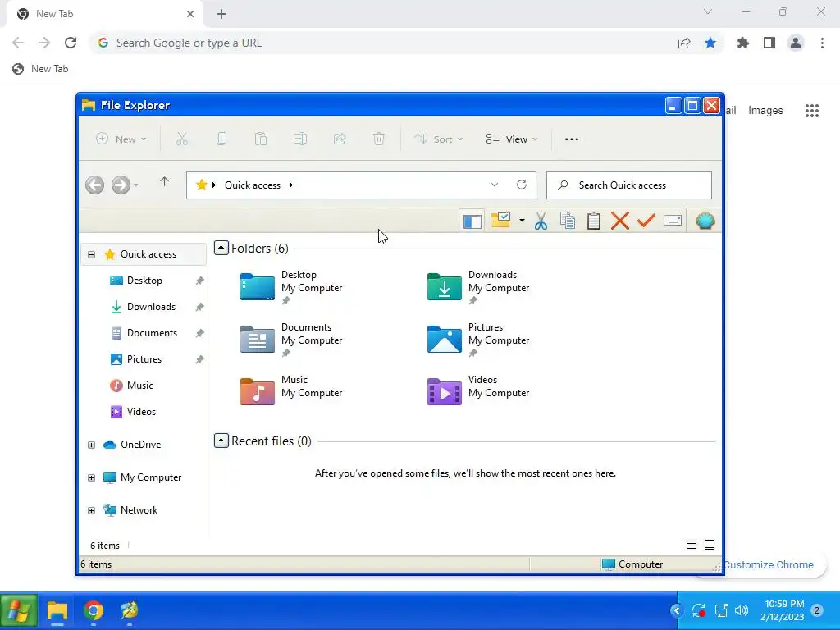This screenshot has height=630, width=840.
Task: Expand the OneDrive tree node
Action: pyautogui.click(x=92, y=445)
